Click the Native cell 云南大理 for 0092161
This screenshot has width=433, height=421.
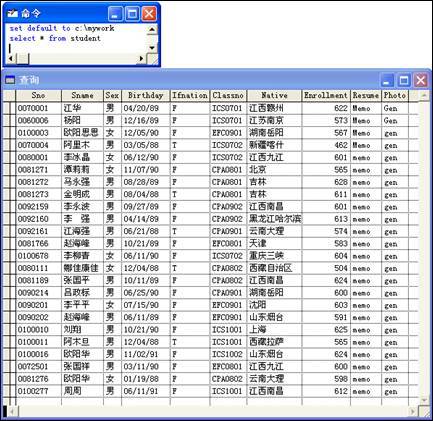tap(274, 231)
